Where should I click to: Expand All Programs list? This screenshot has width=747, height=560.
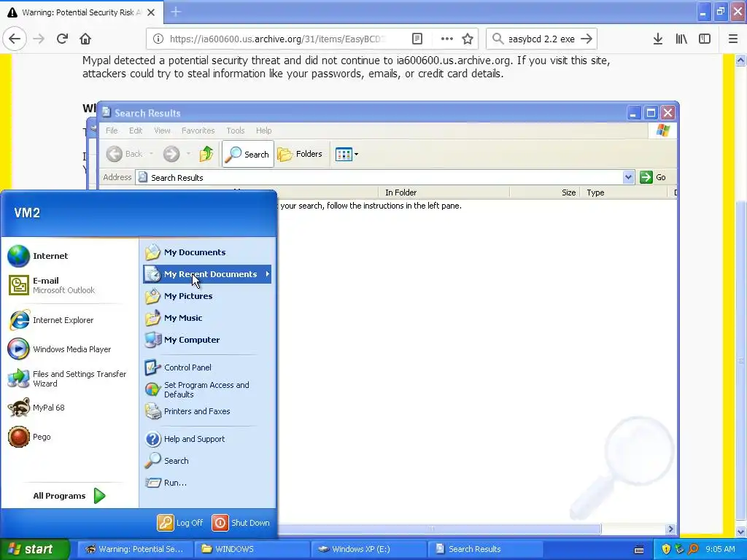click(x=69, y=496)
